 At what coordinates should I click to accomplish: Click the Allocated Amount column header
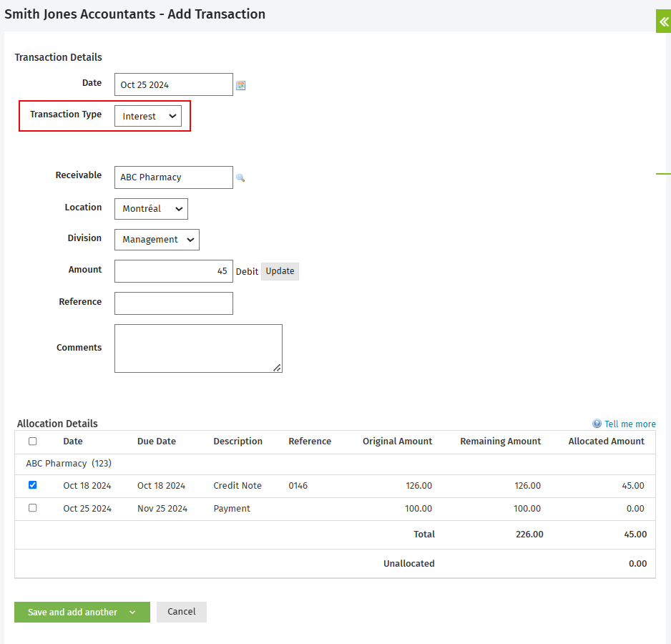(606, 441)
